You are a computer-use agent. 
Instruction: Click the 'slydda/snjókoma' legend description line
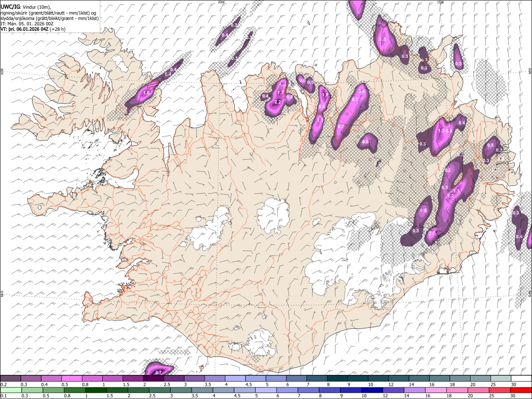[x=49, y=18]
